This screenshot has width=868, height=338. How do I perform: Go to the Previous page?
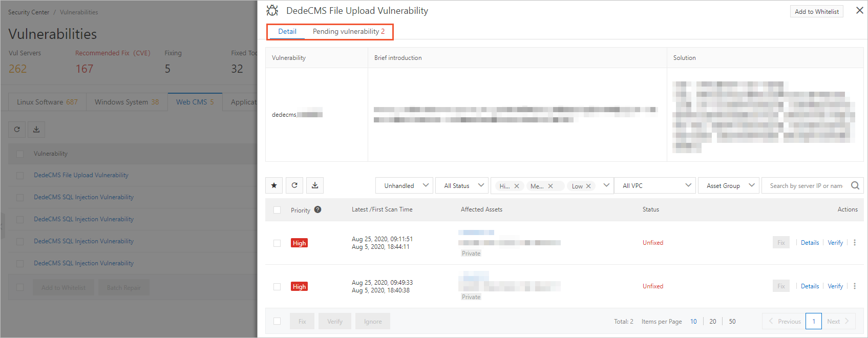pyautogui.click(x=784, y=321)
